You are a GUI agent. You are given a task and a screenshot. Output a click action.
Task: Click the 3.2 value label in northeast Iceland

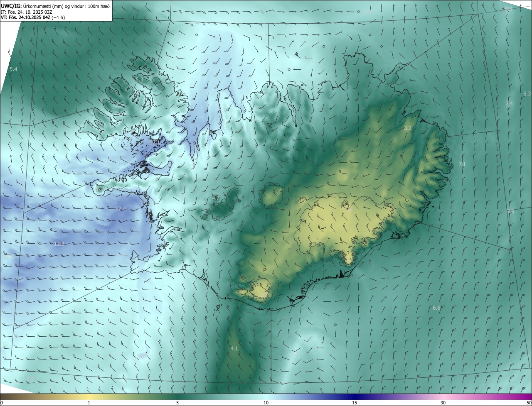point(408,128)
